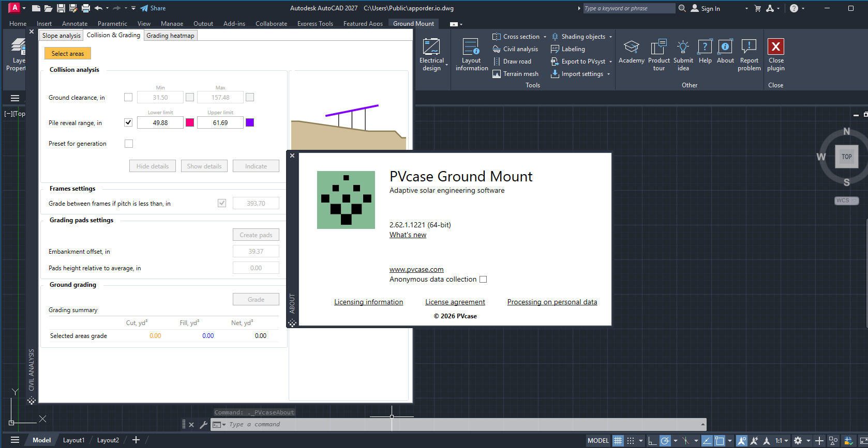Enable the Ground clearance checkbox
The width and height of the screenshot is (868, 448).
pyautogui.click(x=128, y=97)
